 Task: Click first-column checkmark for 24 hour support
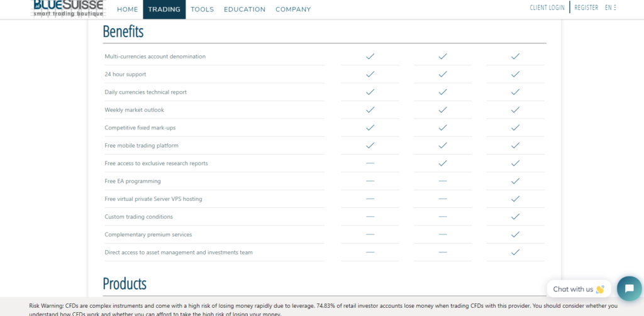tap(370, 74)
